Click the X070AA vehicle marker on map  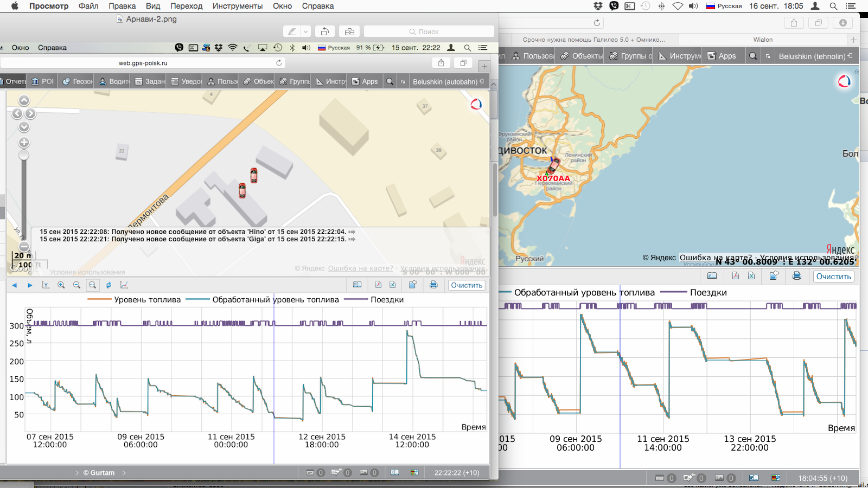(553, 166)
